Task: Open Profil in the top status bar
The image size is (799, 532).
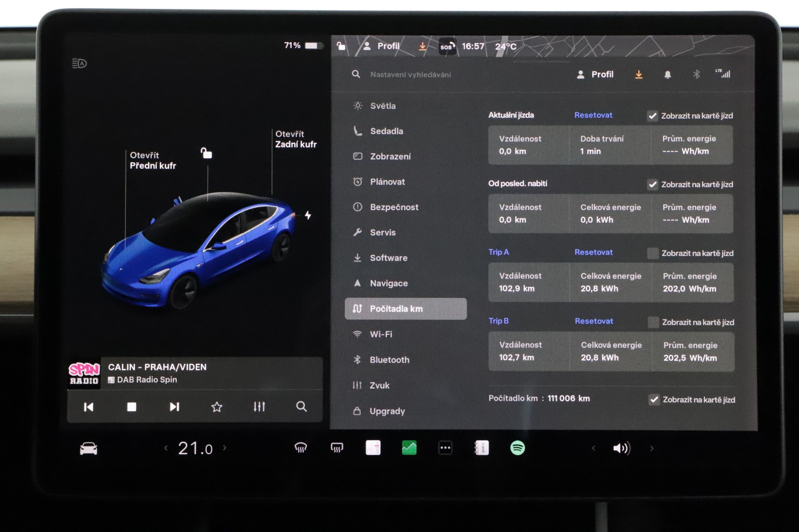Action: pyautogui.click(x=382, y=46)
